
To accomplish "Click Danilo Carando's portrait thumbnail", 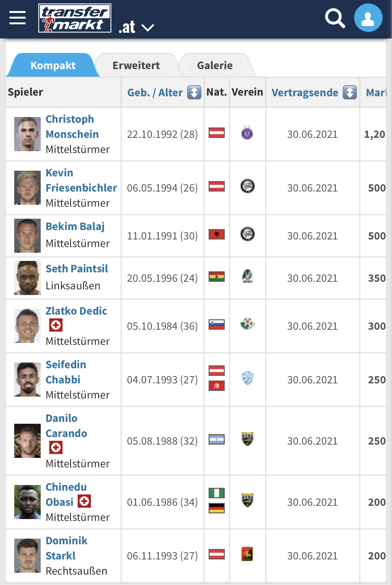I will pos(27,441).
